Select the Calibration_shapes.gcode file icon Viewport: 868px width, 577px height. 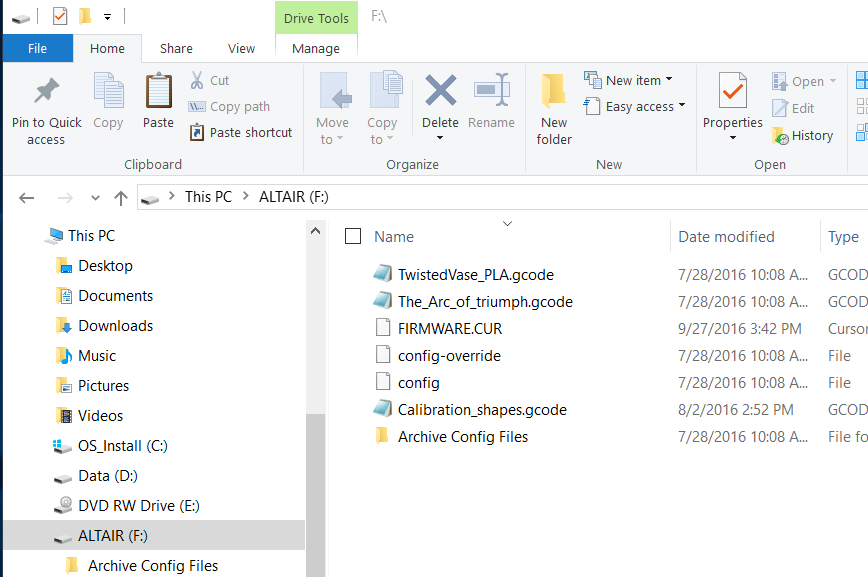coord(383,409)
